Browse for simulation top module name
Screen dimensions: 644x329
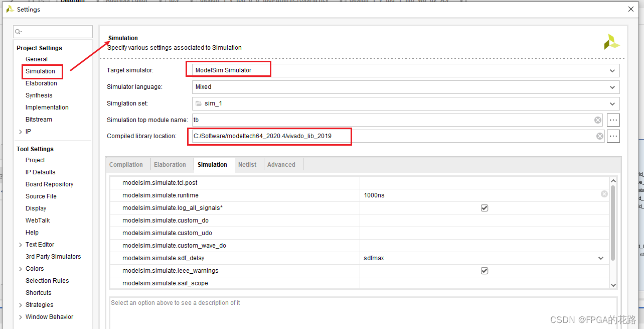613,120
